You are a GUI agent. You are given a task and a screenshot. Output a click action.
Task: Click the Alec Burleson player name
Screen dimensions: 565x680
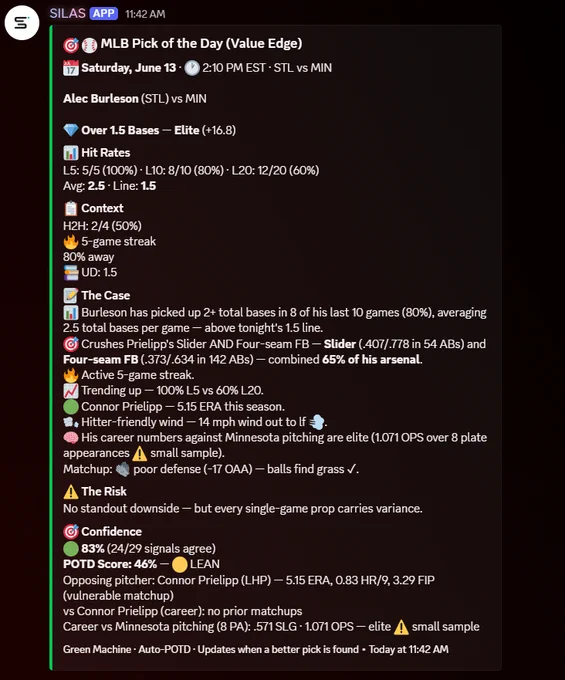(101, 99)
